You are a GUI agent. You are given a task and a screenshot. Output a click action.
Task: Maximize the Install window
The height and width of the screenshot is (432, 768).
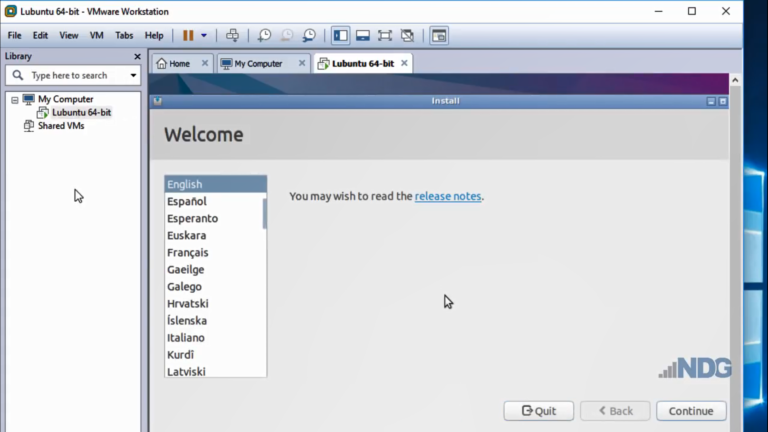pos(723,101)
